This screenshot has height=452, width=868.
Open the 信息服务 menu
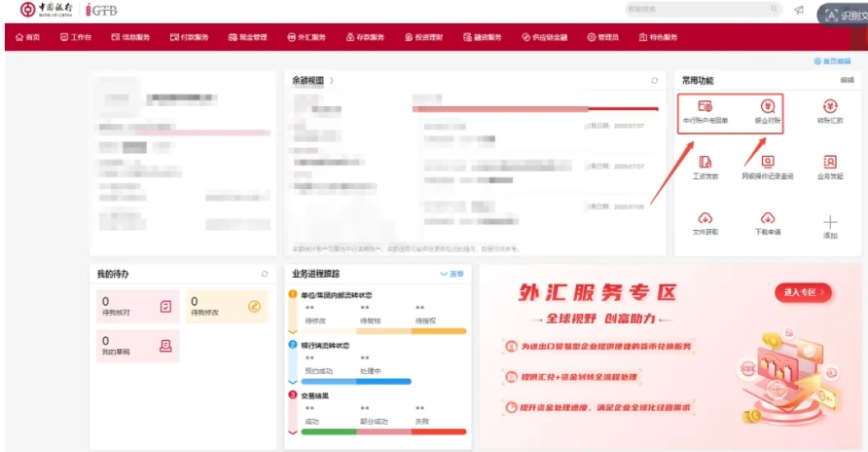pyautogui.click(x=130, y=37)
